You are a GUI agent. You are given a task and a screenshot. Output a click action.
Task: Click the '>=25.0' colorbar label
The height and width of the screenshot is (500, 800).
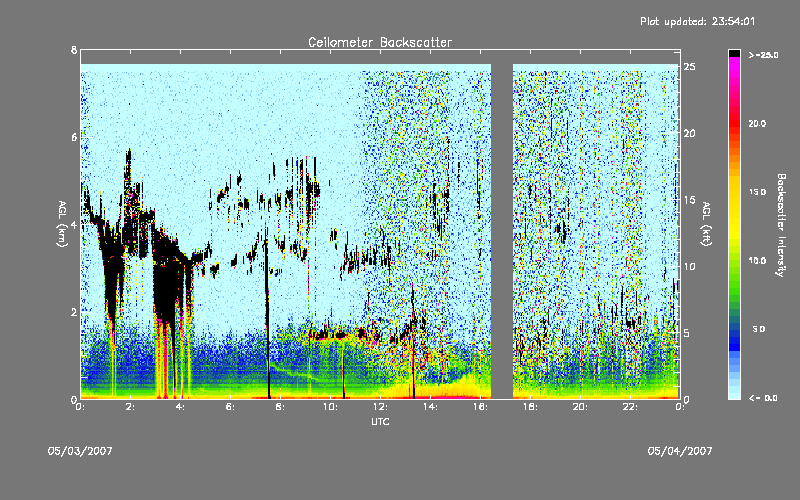[x=763, y=55]
